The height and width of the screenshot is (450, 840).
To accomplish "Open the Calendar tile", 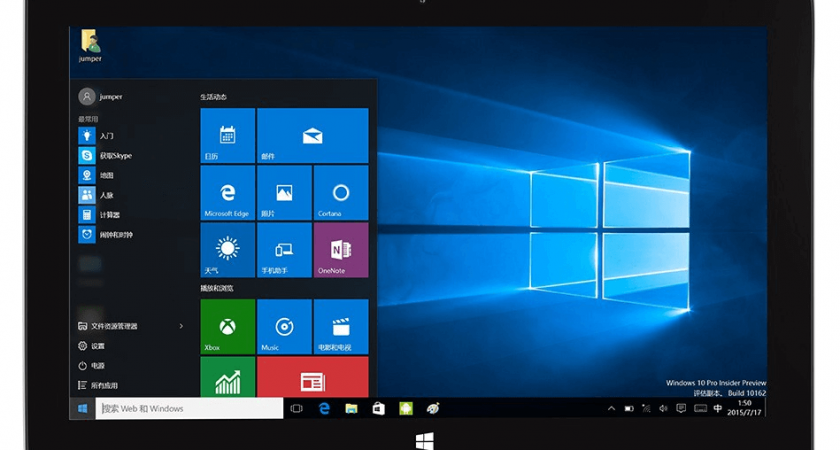I will click(228, 136).
